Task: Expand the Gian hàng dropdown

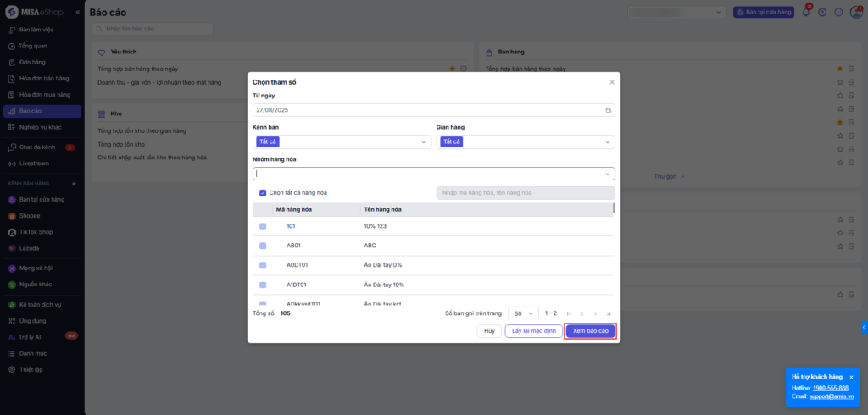Action: coord(607,142)
